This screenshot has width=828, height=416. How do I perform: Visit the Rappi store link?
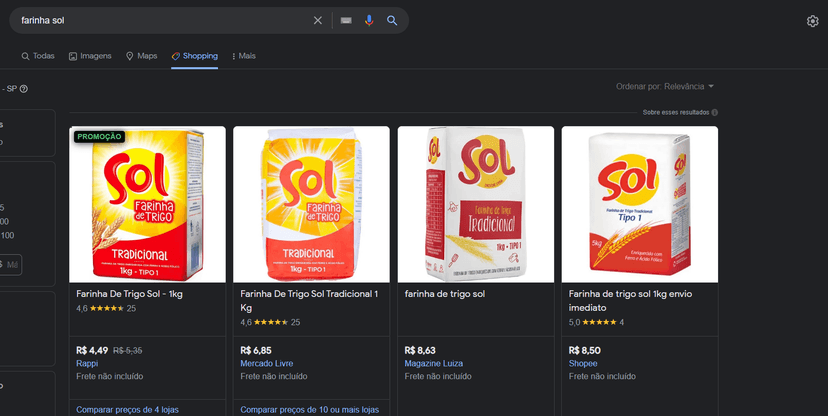coord(87,363)
